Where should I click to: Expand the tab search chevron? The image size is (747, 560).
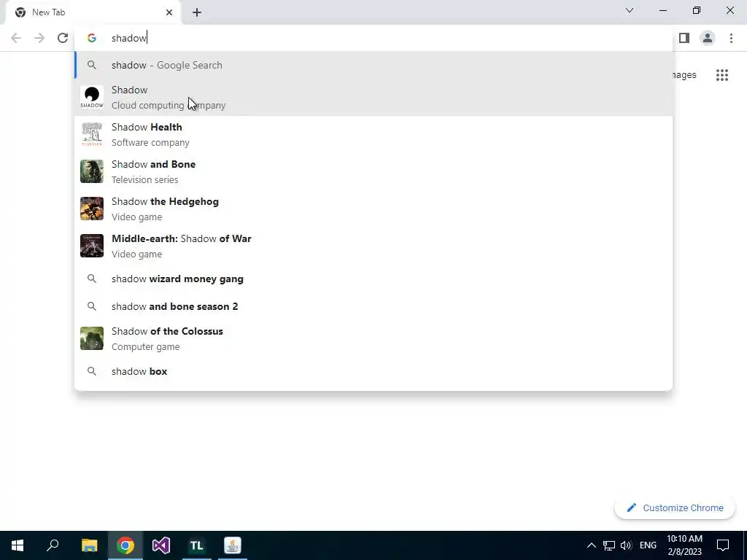tap(630, 10)
